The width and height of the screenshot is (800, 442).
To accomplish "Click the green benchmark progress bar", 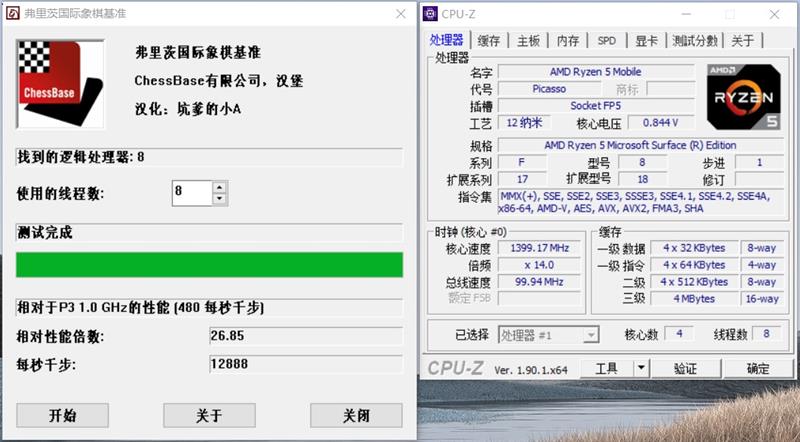I will pyautogui.click(x=209, y=264).
